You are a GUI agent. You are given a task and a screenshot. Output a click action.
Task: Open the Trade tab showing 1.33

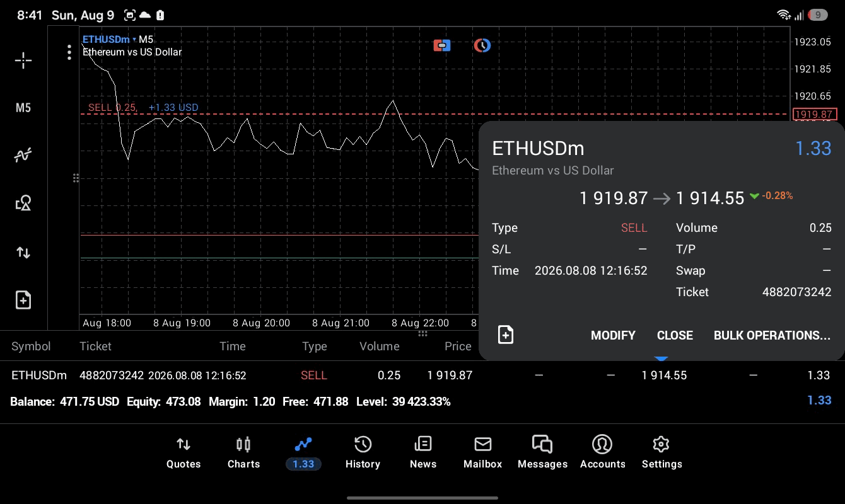[303, 453]
